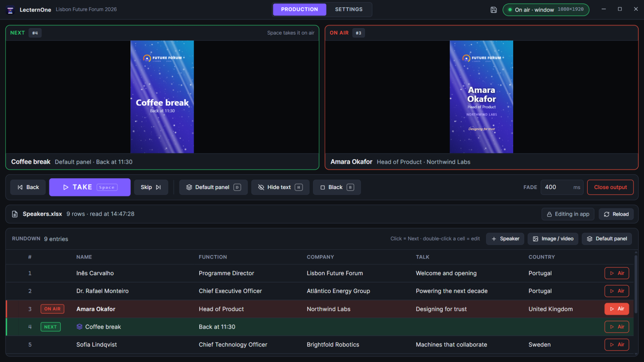Click the Back at 11:30 function cell
This screenshot has width=644, height=362.
click(217, 327)
